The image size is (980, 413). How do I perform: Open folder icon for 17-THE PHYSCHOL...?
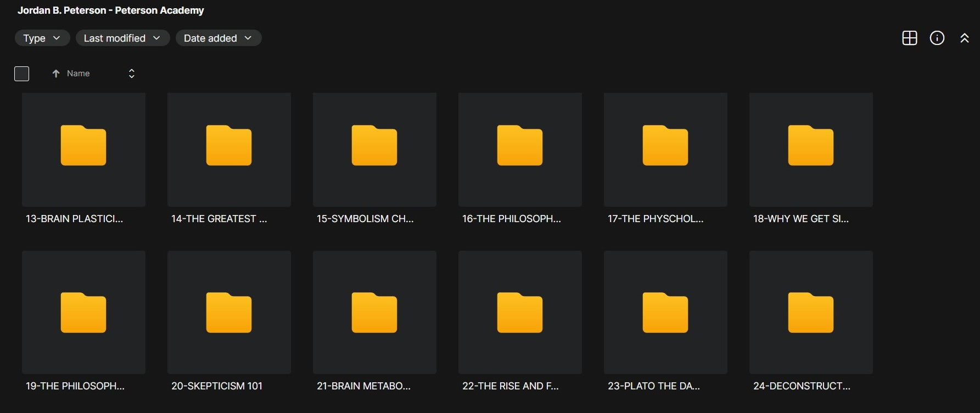(x=665, y=145)
